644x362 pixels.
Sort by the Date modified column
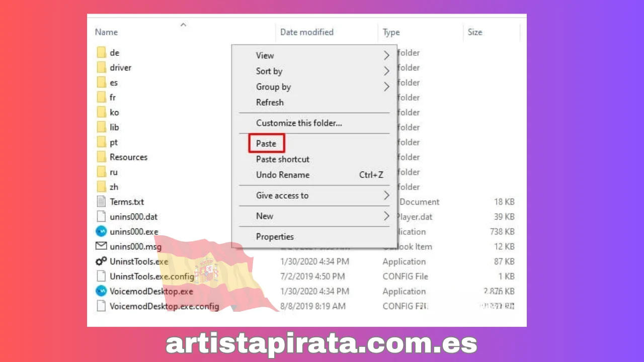point(307,32)
